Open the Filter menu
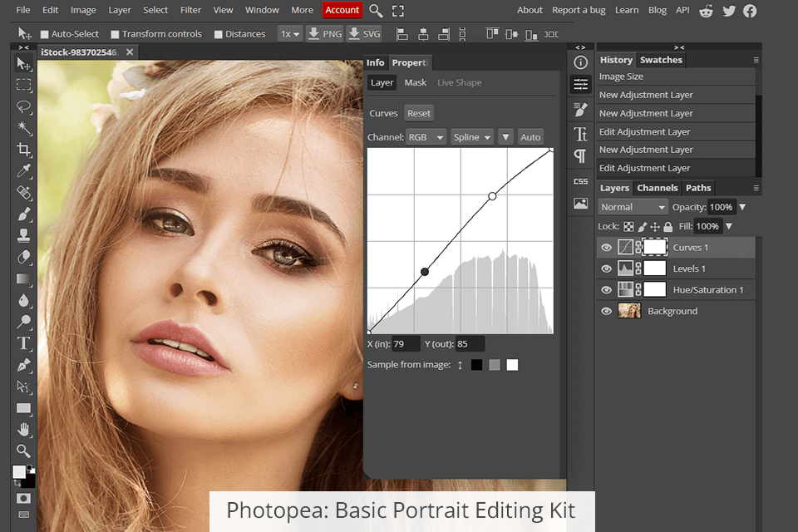This screenshot has height=532, width=798. [191, 10]
